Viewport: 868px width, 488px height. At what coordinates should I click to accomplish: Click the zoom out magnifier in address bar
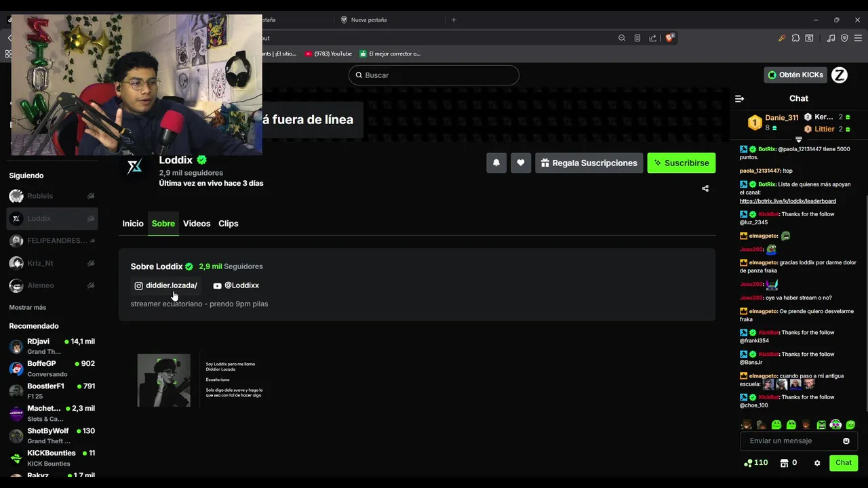(622, 38)
